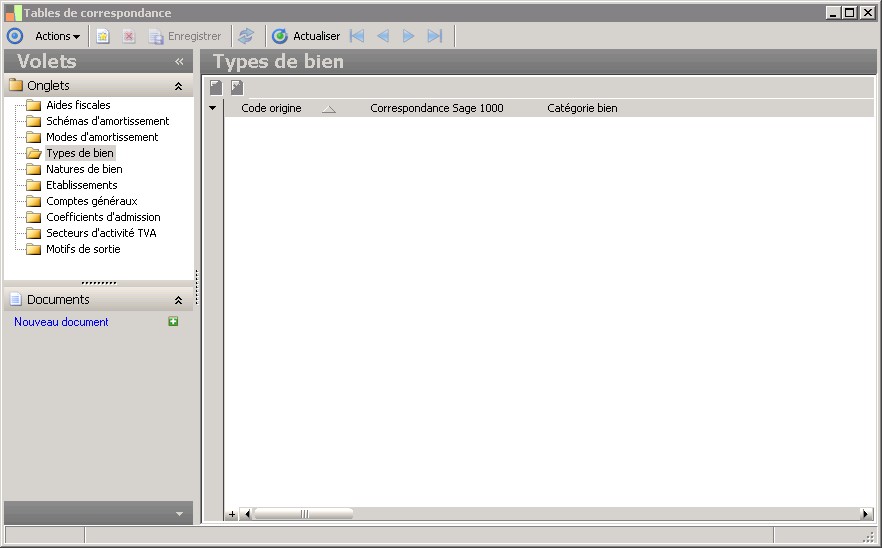The width and height of the screenshot is (882, 548).
Task: Click the Code origine sort triangle
Action: tap(329, 109)
